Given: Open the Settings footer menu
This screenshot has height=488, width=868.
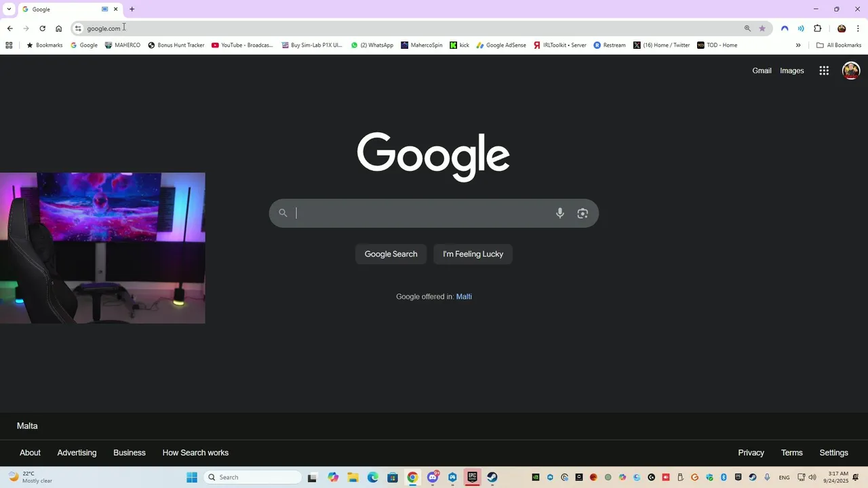Looking at the screenshot, I should click(833, 453).
